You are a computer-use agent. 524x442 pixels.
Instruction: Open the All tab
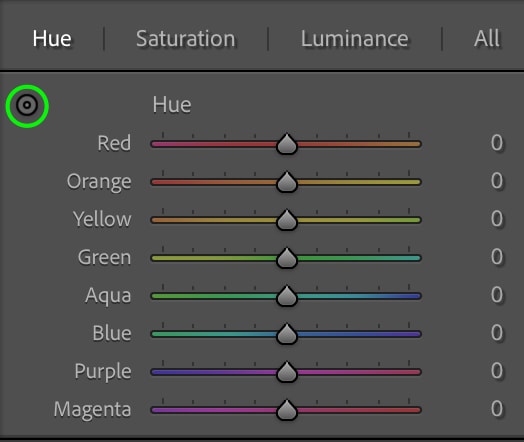[487, 39]
